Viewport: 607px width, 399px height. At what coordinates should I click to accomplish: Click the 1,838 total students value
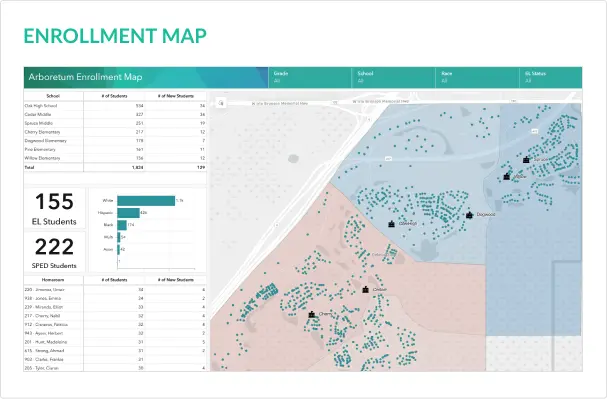click(x=137, y=168)
